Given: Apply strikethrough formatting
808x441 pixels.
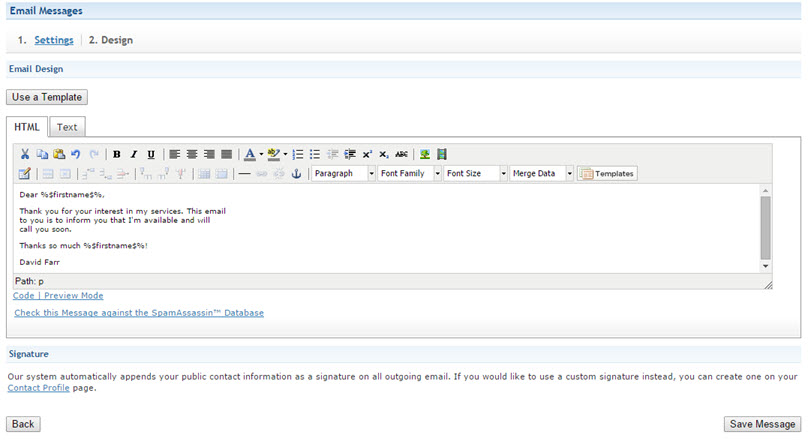Looking at the screenshot, I should tap(402, 154).
